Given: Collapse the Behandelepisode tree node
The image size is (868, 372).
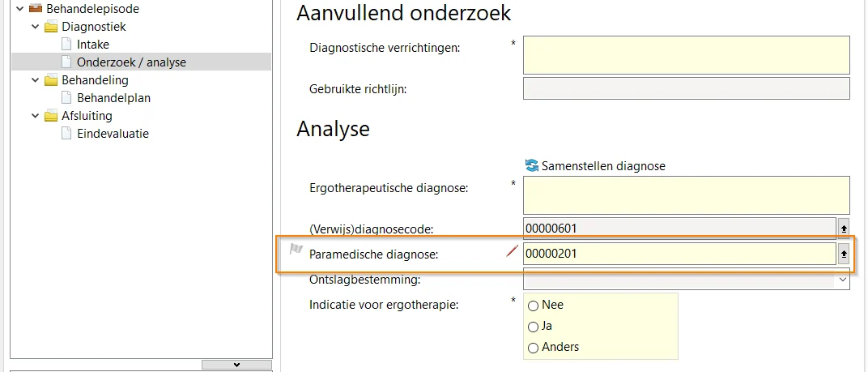Looking at the screenshot, I should click(x=19, y=9).
